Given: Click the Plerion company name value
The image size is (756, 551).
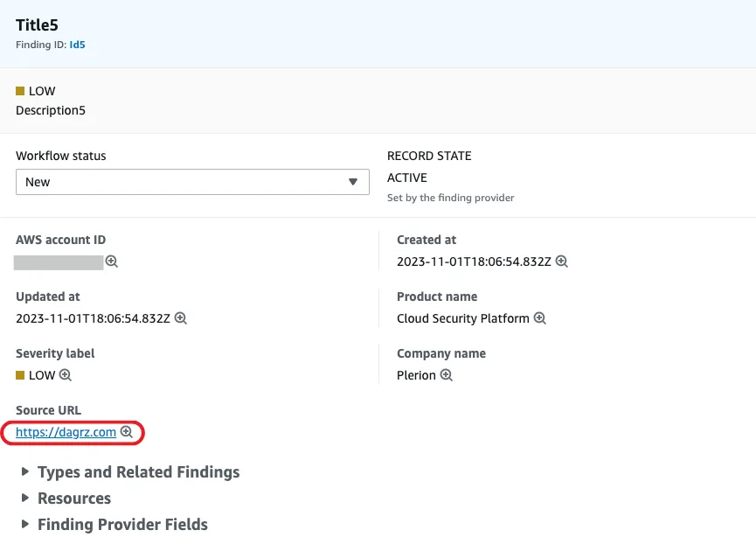Looking at the screenshot, I should pos(416,375).
